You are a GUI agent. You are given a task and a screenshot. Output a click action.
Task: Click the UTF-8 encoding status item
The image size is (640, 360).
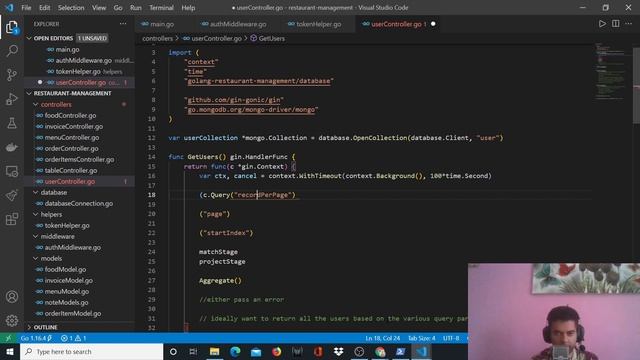click(451, 338)
